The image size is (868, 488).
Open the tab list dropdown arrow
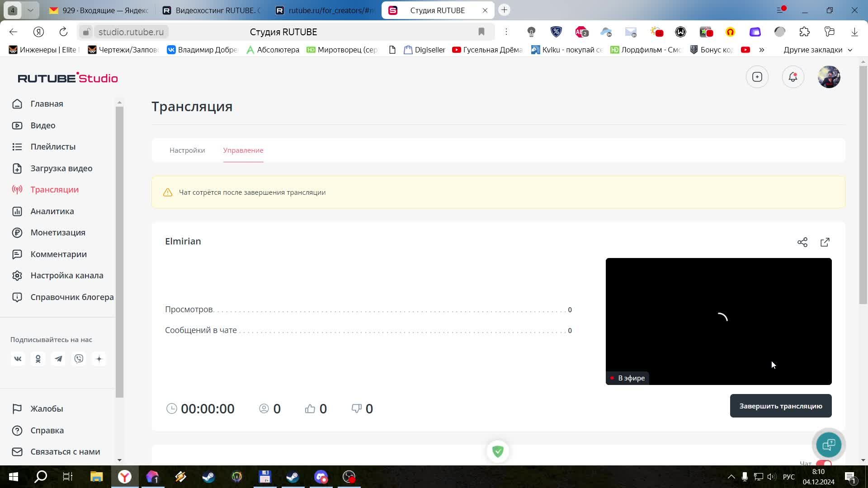tap(30, 10)
